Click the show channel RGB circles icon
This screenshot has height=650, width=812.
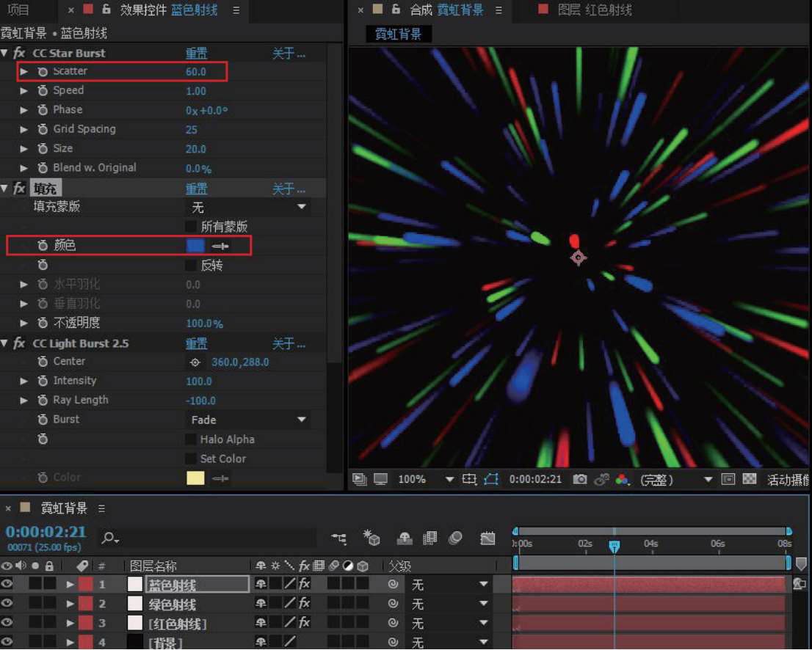coord(623,479)
